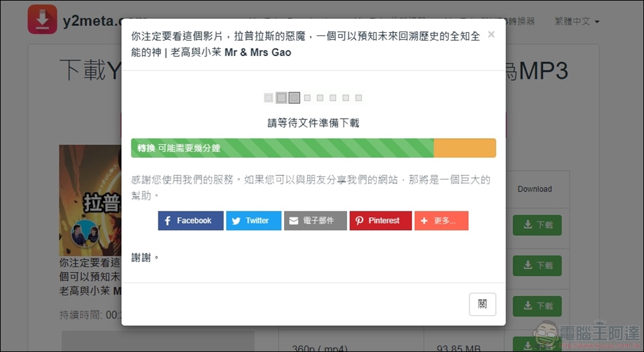Click the orange portion of progress bar
644x352 pixels.
(x=465, y=148)
